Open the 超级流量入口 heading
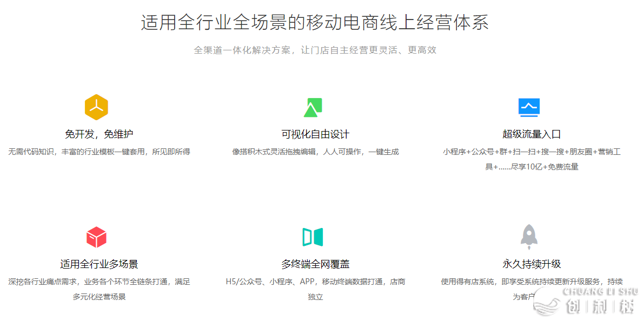The width and height of the screenshot is (644, 320). 532,134
